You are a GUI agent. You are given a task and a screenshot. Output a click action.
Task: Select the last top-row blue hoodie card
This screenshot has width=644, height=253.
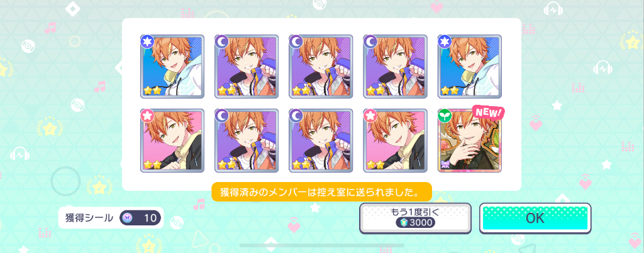[469, 67]
